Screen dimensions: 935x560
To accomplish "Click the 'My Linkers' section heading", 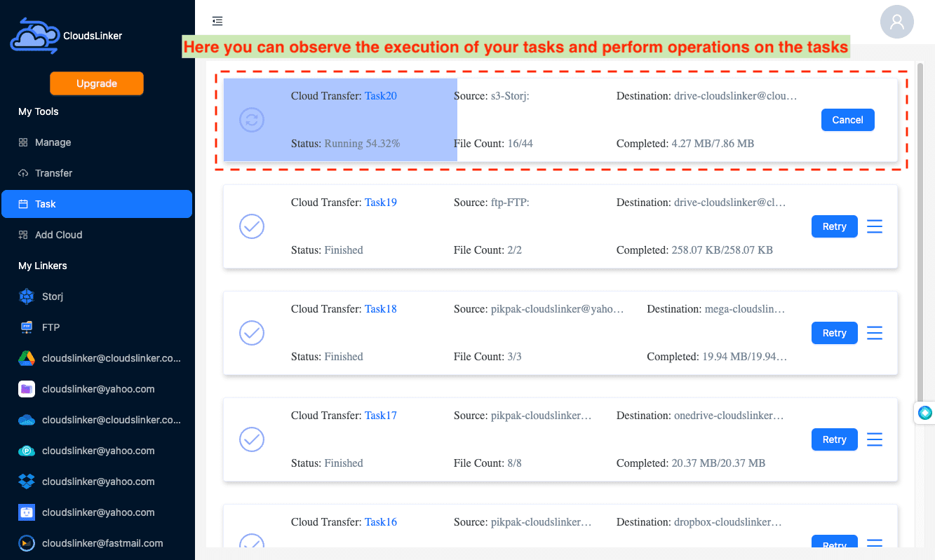I will coord(43,266).
